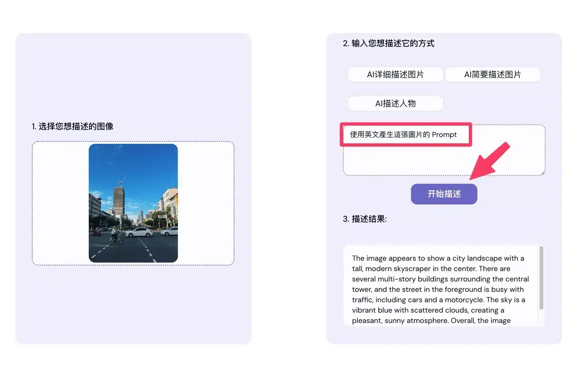577x392 pixels.
Task: Click the tall building under construction in photo
Action: click(x=119, y=203)
